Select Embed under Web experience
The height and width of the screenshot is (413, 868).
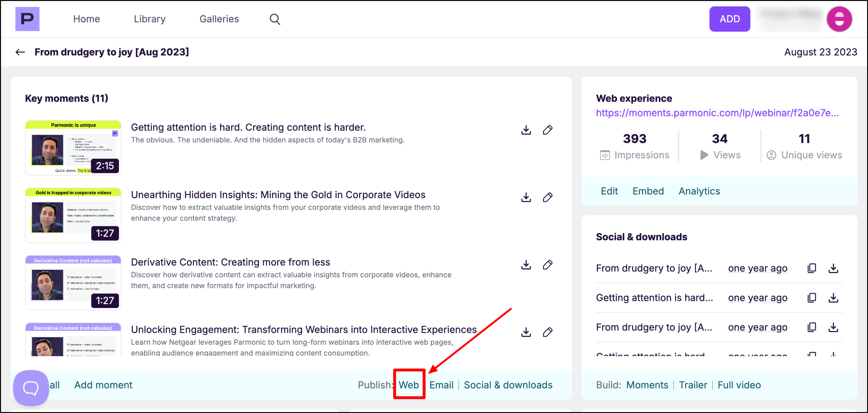pos(648,191)
